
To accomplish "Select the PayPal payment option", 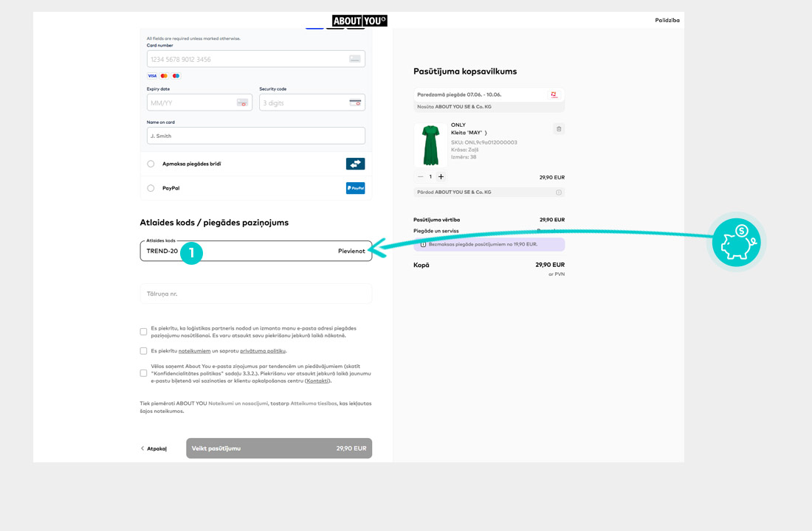I will 151,188.
